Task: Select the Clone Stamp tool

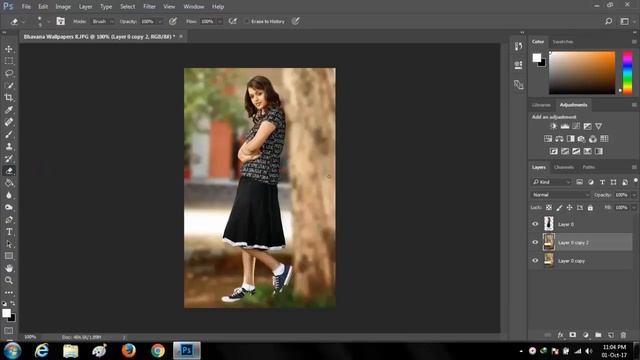Action: (9, 147)
